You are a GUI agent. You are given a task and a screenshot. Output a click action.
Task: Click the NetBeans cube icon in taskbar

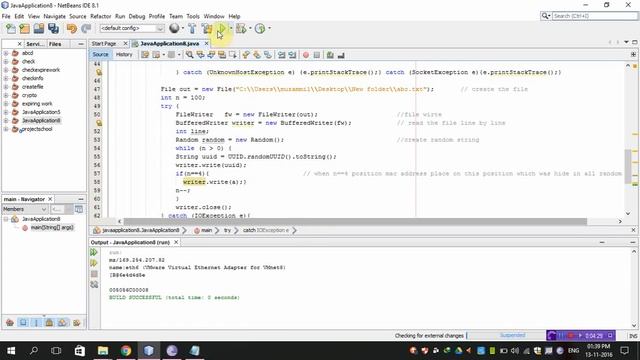[149, 351]
